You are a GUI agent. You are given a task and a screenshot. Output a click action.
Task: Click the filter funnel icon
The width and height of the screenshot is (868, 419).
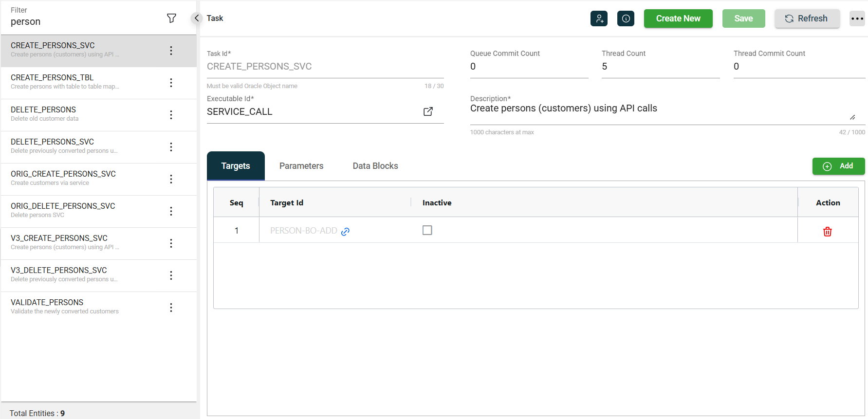(171, 18)
